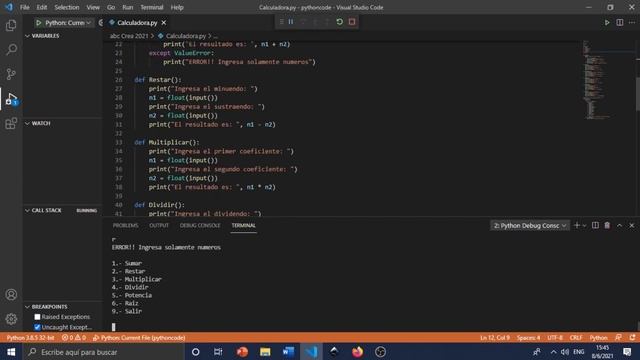Screen dimensions: 640x360
Task: Open the Source Control view
Action: tap(11, 74)
